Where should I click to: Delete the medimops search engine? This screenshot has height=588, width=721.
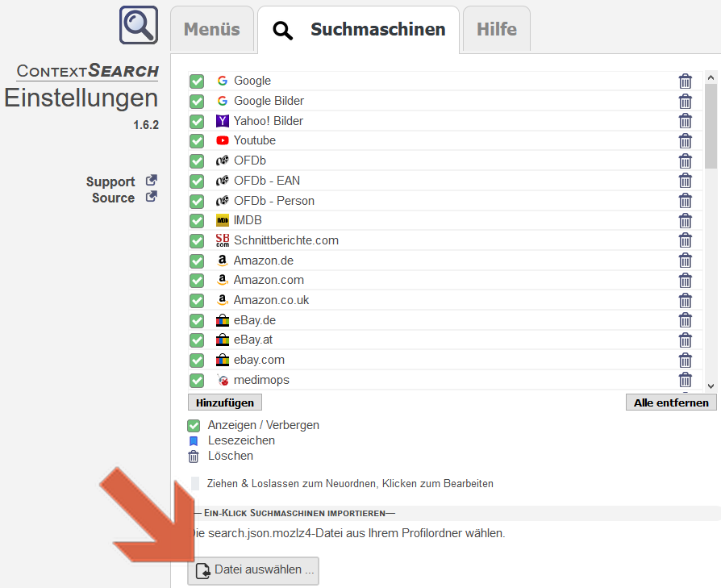click(686, 380)
